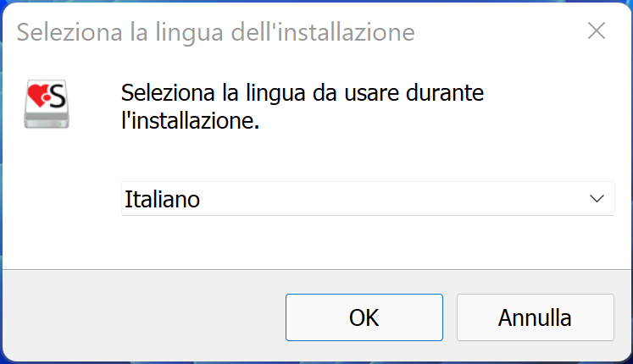Image resolution: width=633 pixels, height=364 pixels.
Task: Click the setup icon beside the instructions
Action: tap(47, 105)
